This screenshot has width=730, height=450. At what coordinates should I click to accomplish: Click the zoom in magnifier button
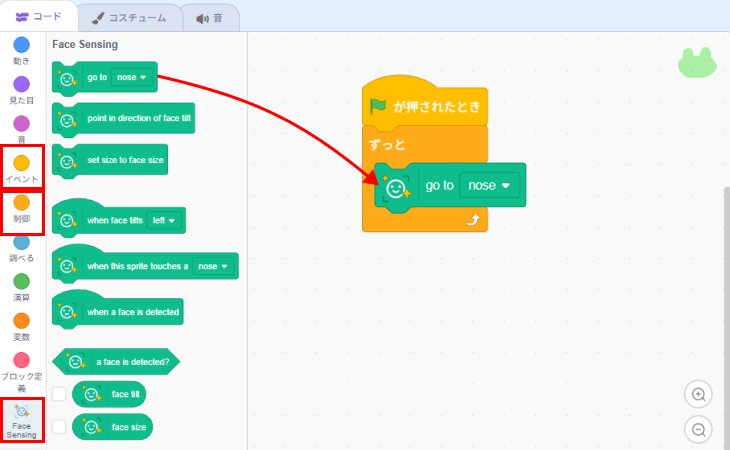699,394
